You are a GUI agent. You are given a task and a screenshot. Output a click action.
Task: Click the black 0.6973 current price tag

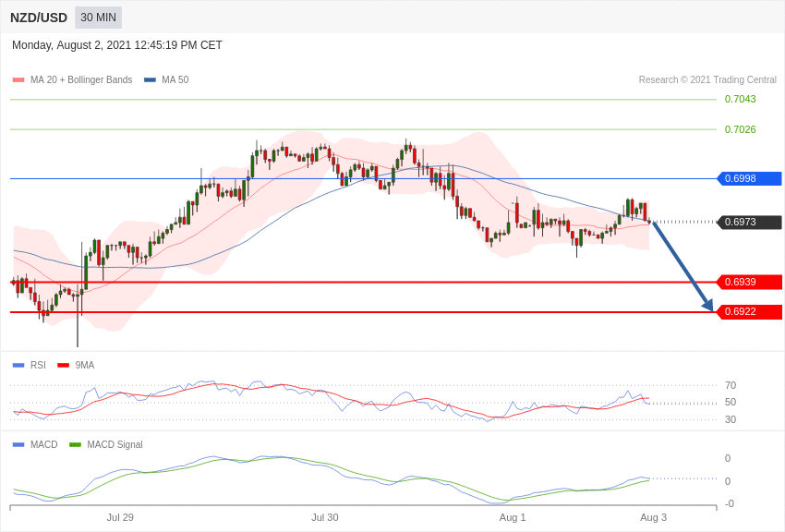pyautogui.click(x=750, y=222)
